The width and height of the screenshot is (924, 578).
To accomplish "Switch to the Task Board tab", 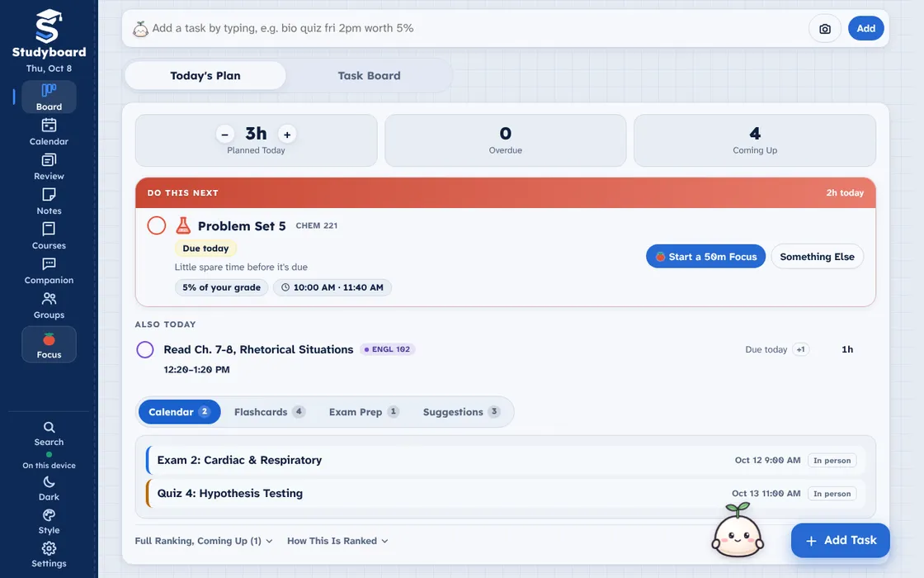I will pyautogui.click(x=369, y=75).
